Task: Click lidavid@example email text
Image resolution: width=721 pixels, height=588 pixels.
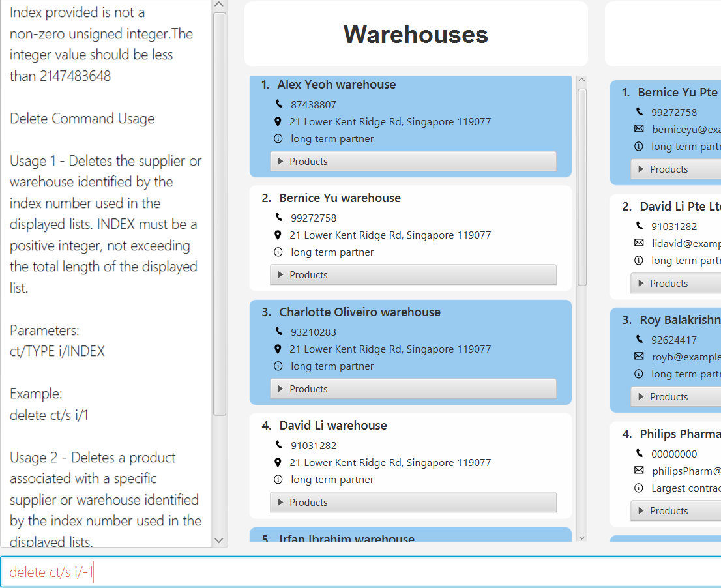Action: click(686, 244)
